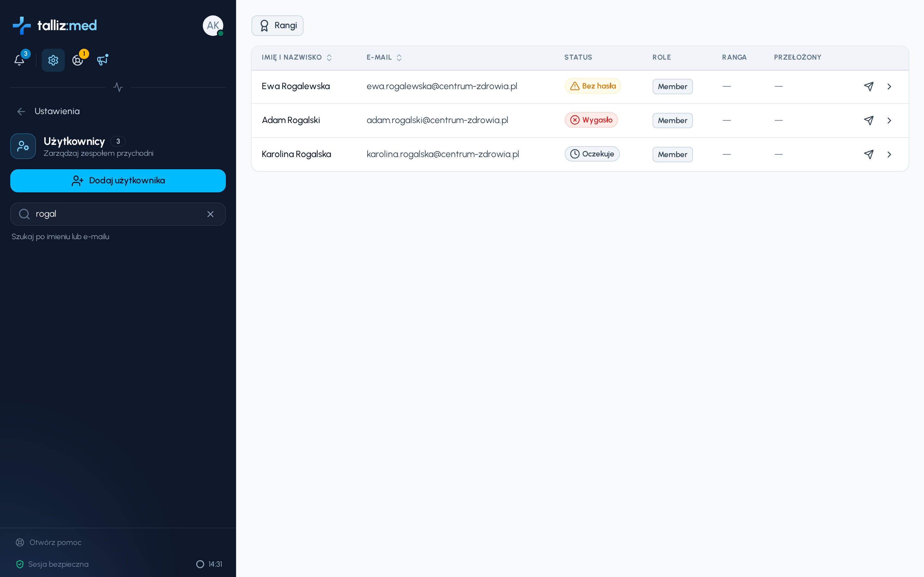
Task: Clear the search field text
Action: pos(210,214)
